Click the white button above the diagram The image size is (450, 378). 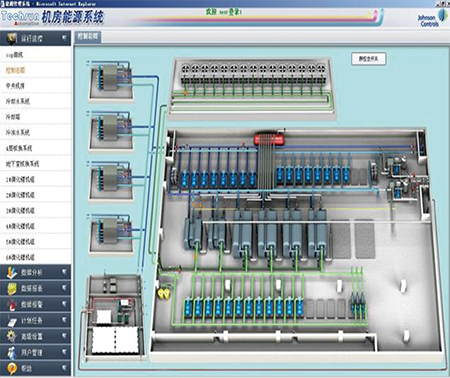(368, 59)
